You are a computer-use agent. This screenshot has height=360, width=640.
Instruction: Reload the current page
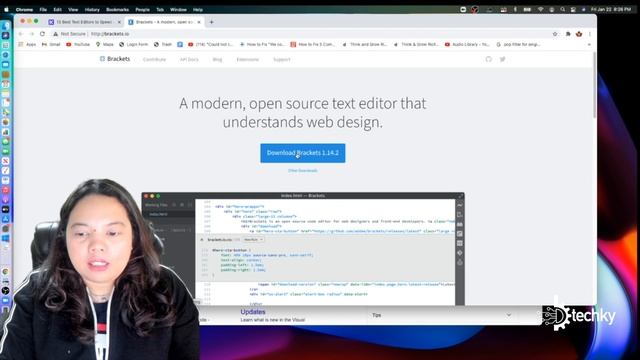42,34
